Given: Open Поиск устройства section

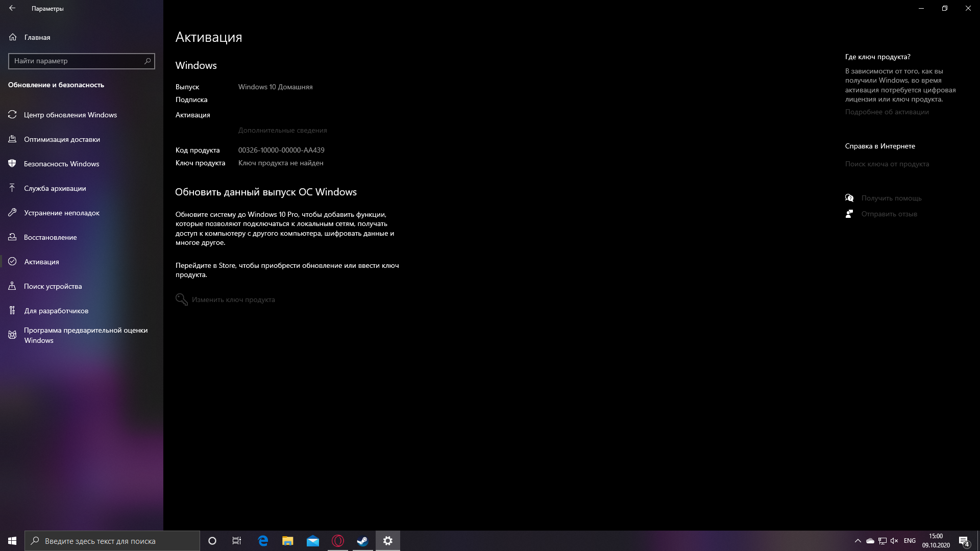Looking at the screenshot, I should (82, 286).
